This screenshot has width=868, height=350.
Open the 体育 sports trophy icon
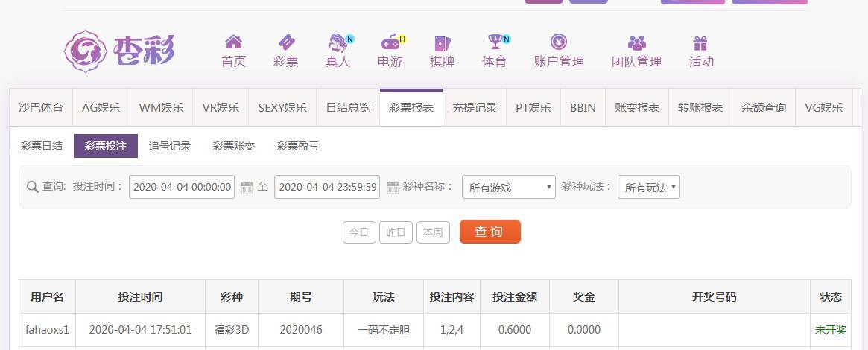pos(494,42)
